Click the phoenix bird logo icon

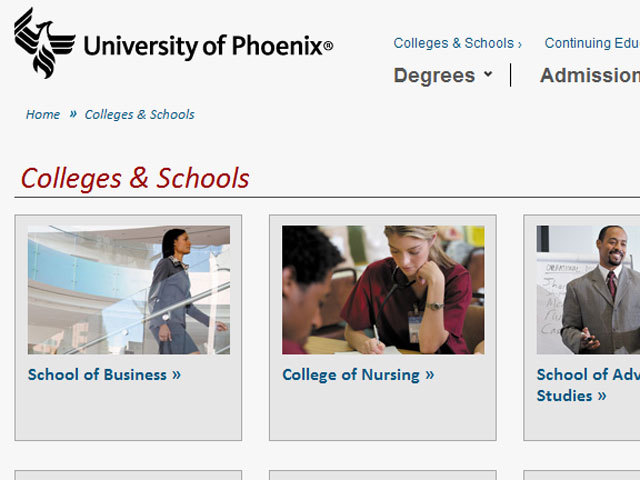pos(43,43)
